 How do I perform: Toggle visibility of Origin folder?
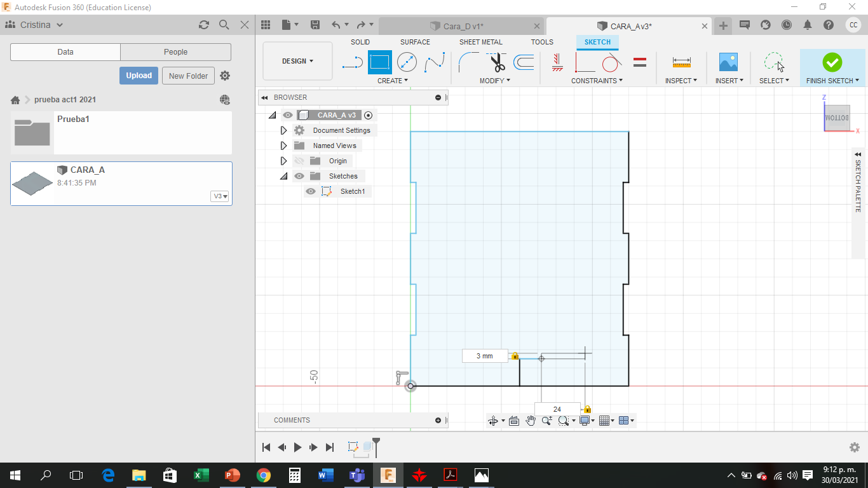click(299, 161)
